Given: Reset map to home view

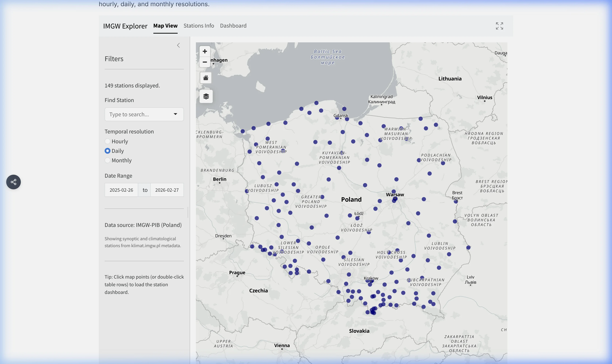Looking at the screenshot, I should point(206,78).
